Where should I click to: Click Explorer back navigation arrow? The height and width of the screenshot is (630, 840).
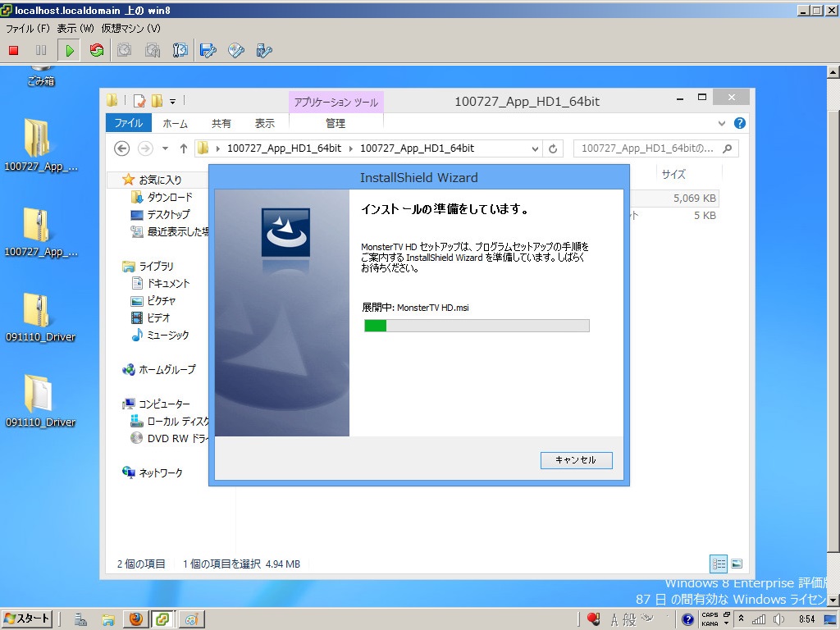[x=122, y=148]
